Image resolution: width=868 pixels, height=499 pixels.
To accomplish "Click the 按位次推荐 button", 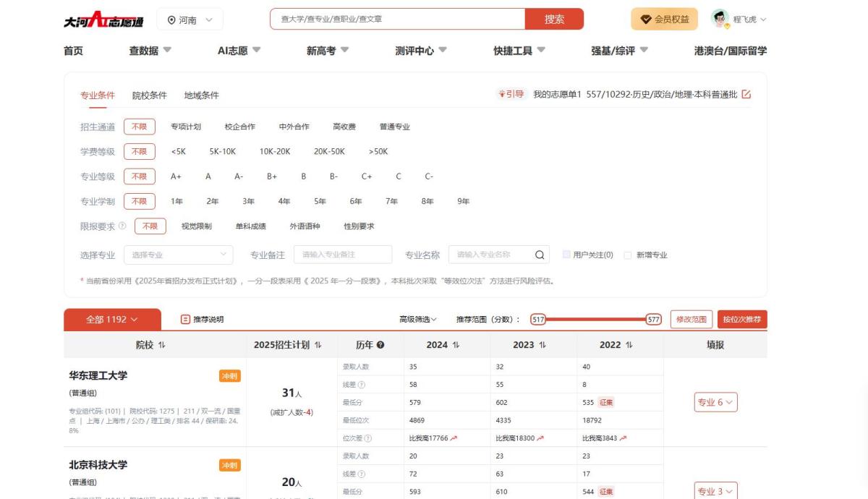I will click(x=742, y=319).
